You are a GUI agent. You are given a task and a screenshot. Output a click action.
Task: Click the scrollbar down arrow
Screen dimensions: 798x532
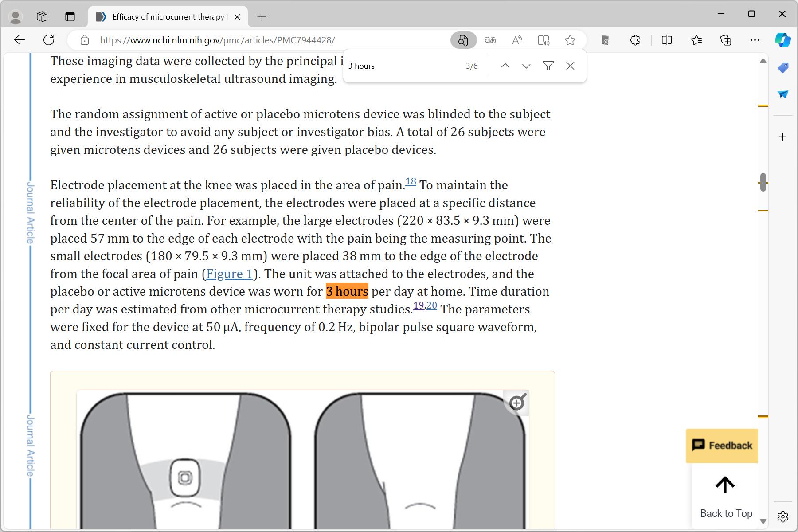763,521
